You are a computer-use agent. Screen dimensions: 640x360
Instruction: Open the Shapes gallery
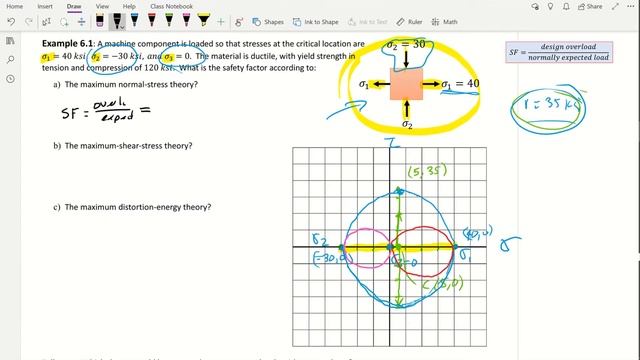point(268,22)
